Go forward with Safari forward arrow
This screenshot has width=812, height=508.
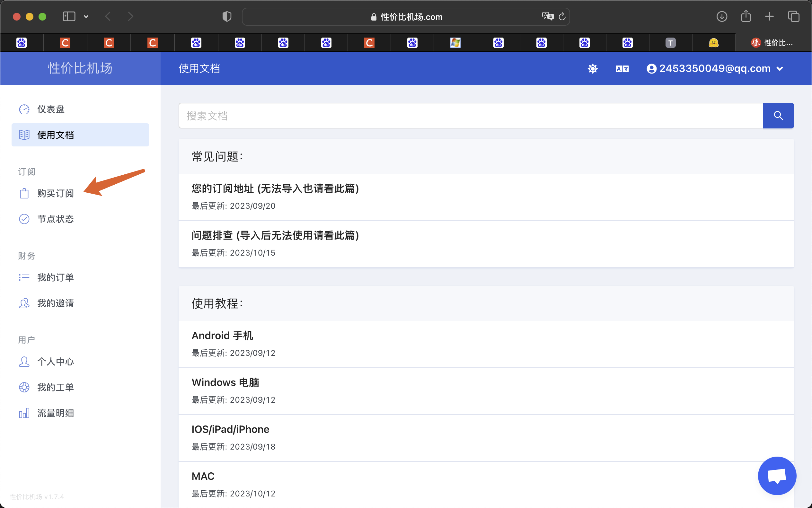click(x=131, y=16)
